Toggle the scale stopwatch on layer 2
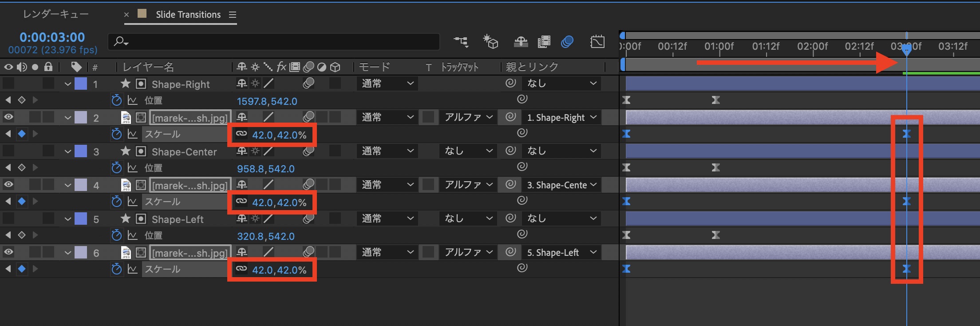This screenshot has height=326, width=980. [116, 134]
